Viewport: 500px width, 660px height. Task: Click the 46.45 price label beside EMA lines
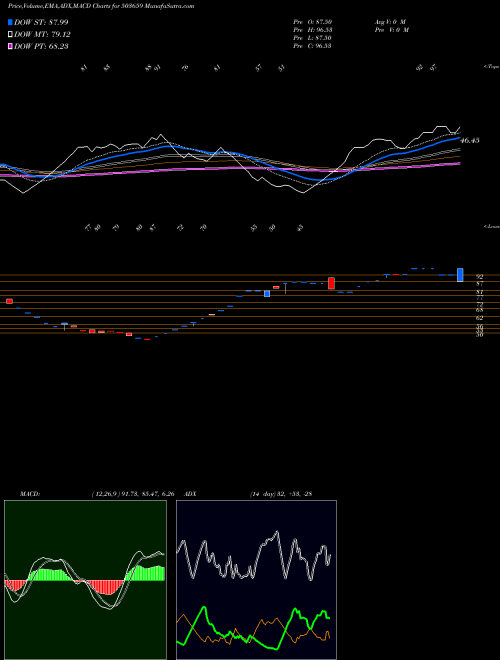pos(470,141)
